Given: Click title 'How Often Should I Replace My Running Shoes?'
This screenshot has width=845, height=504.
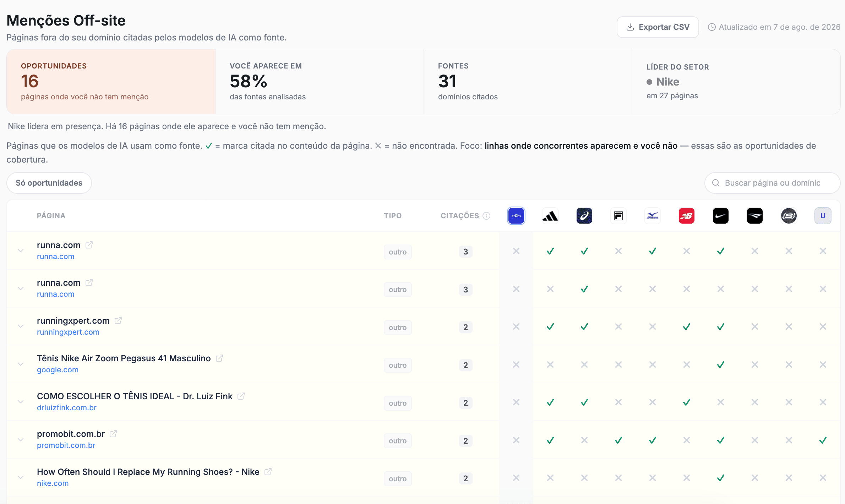Looking at the screenshot, I should click(x=135, y=472).
